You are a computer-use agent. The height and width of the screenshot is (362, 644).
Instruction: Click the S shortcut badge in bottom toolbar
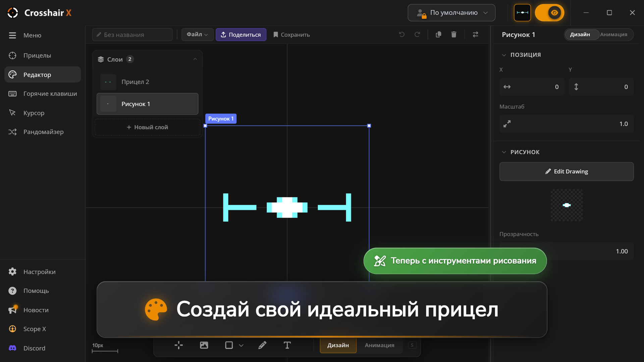click(412, 345)
